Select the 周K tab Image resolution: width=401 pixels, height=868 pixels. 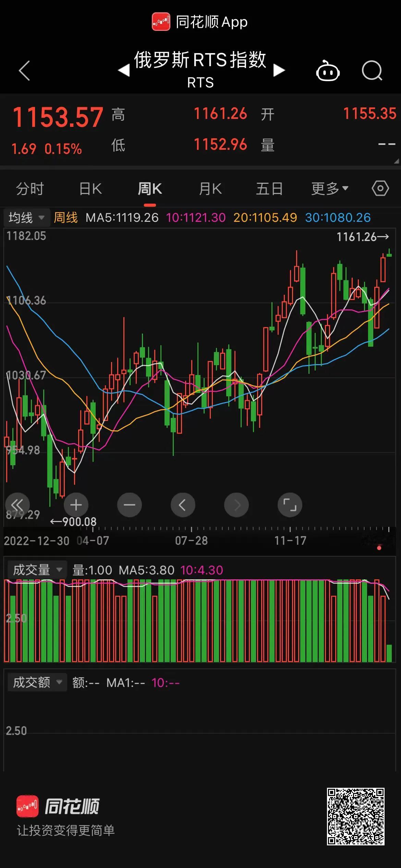click(150, 189)
